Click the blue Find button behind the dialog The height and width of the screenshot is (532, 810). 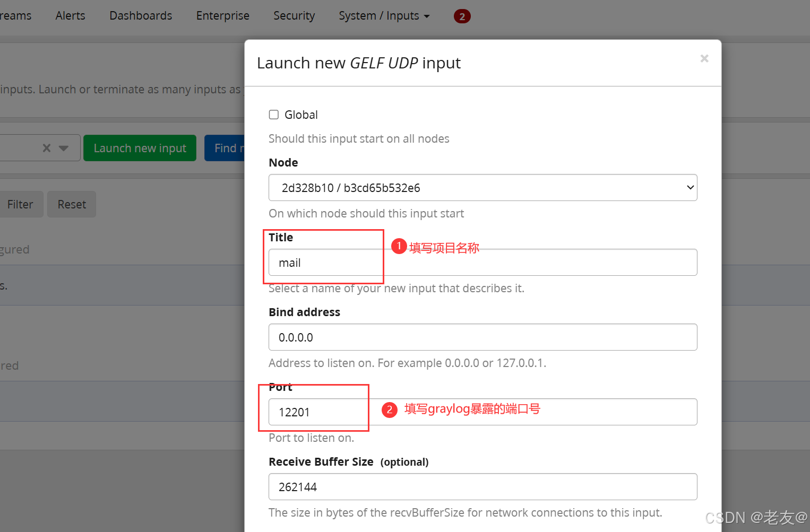225,148
